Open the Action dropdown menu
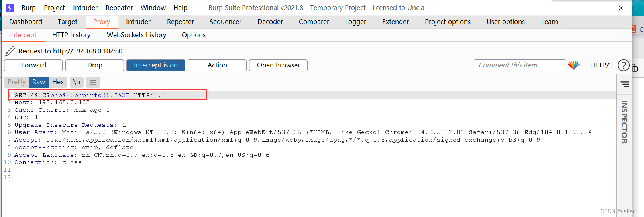The height and width of the screenshot is (217, 644). tap(217, 65)
